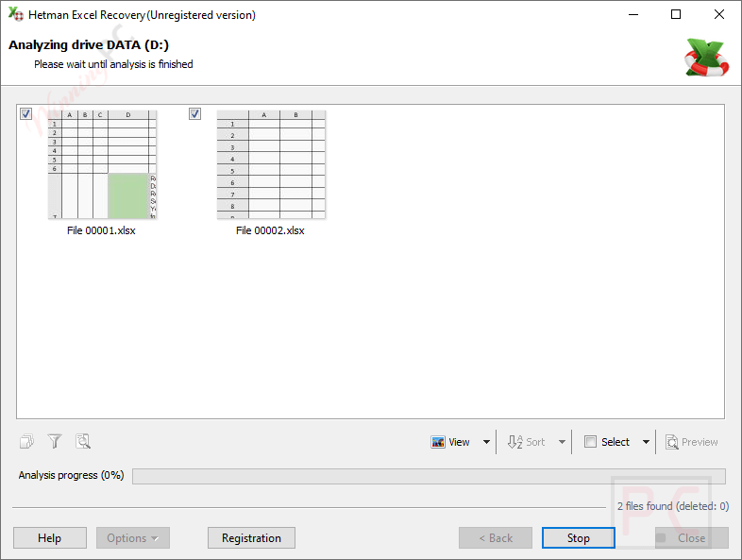Click the 'Analyzing drive DATA (D:)' heading
This screenshot has height=560, width=742.
(89, 44)
